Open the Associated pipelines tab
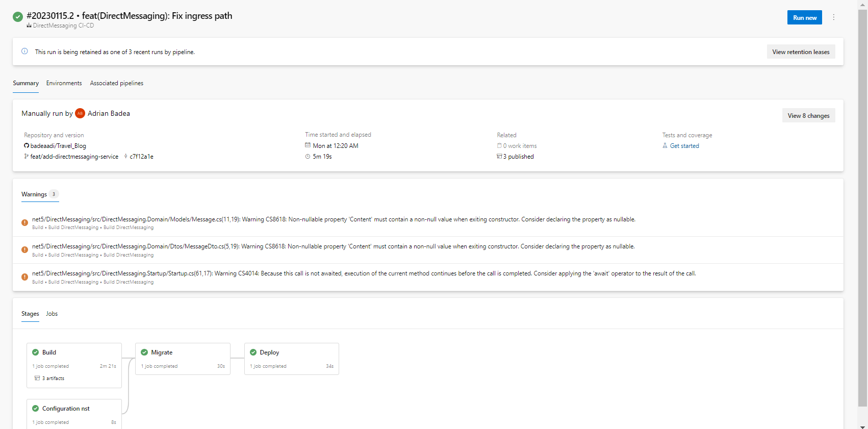 click(x=117, y=83)
